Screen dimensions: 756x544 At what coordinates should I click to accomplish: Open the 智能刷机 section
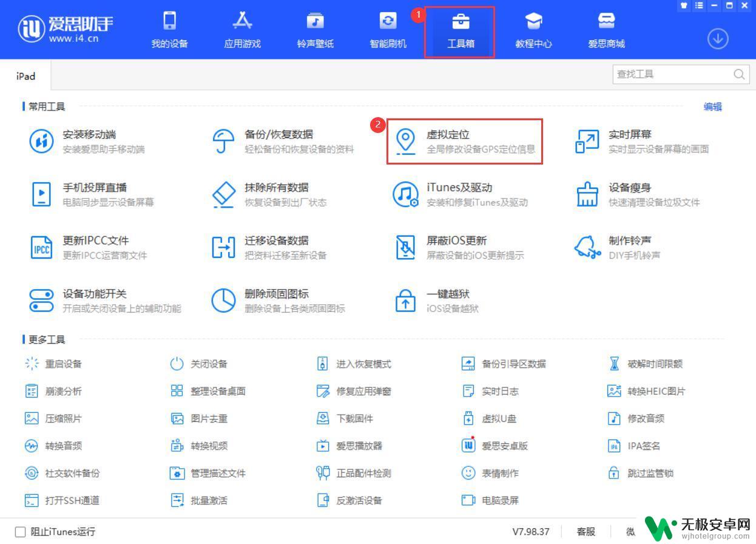click(x=388, y=30)
